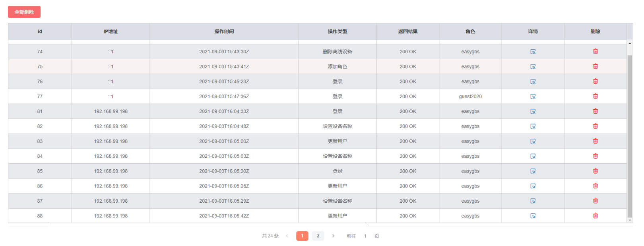Delete log entry 84 with trash icon
644x246 pixels.
595,156
